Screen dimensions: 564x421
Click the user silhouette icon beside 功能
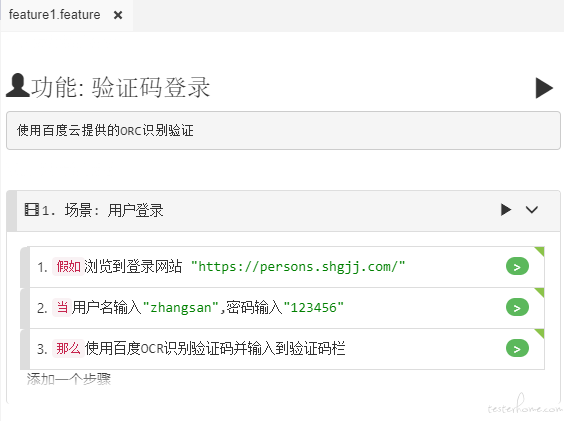click(x=18, y=85)
